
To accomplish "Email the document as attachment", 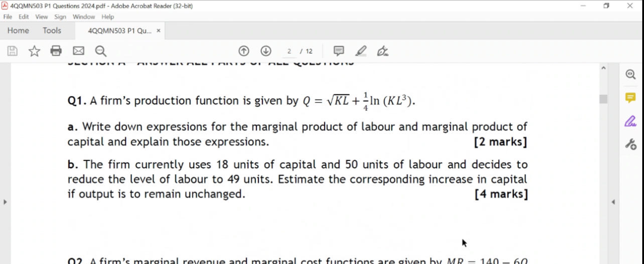I will tap(78, 51).
